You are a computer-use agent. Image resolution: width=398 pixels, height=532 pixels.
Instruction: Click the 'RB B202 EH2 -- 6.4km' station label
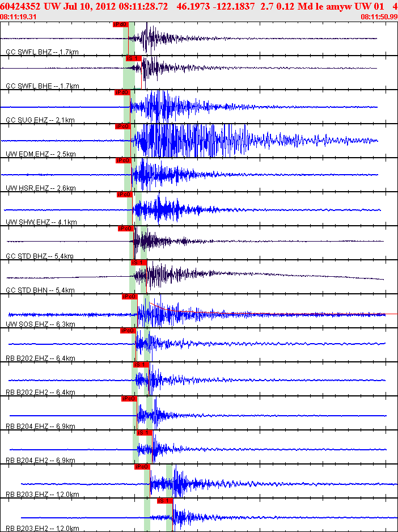click(40, 392)
